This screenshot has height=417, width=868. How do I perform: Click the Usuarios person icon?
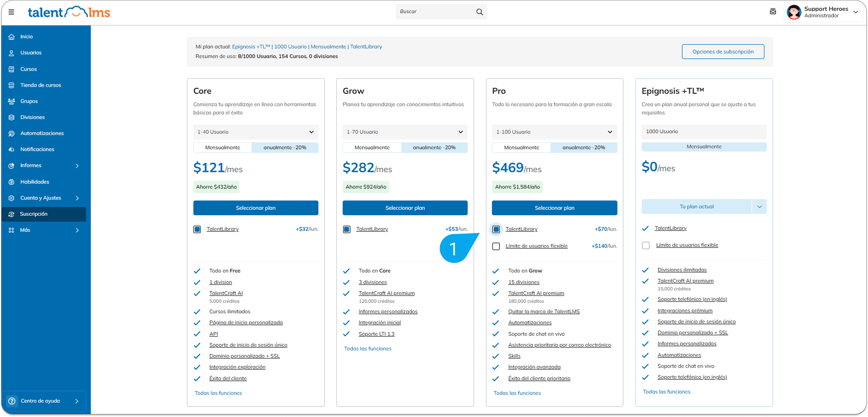[x=12, y=53]
